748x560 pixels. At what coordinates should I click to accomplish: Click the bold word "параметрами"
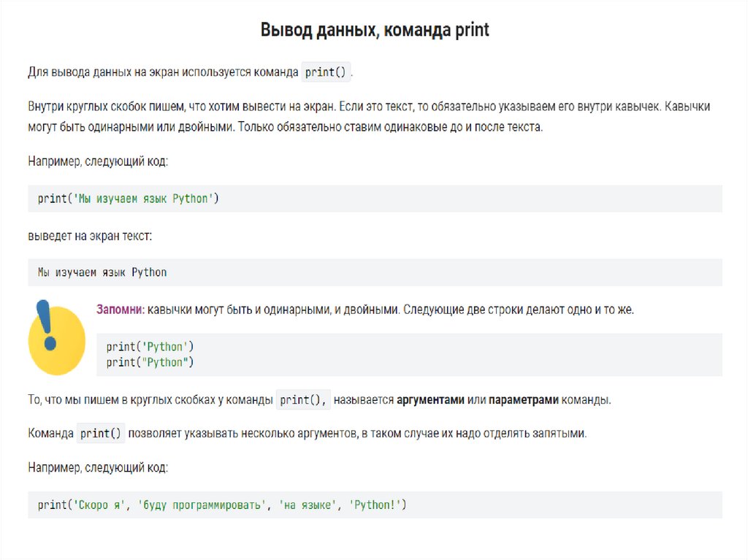pyautogui.click(x=524, y=400)
